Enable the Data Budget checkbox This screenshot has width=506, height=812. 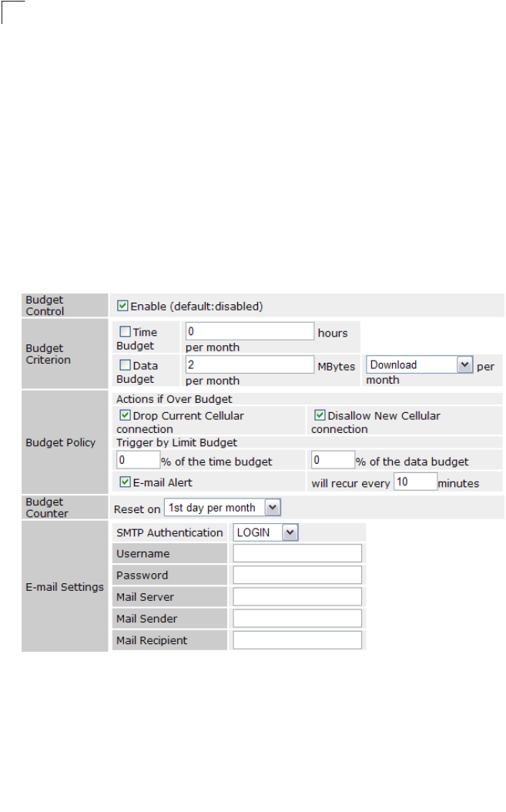click(126, 365)
